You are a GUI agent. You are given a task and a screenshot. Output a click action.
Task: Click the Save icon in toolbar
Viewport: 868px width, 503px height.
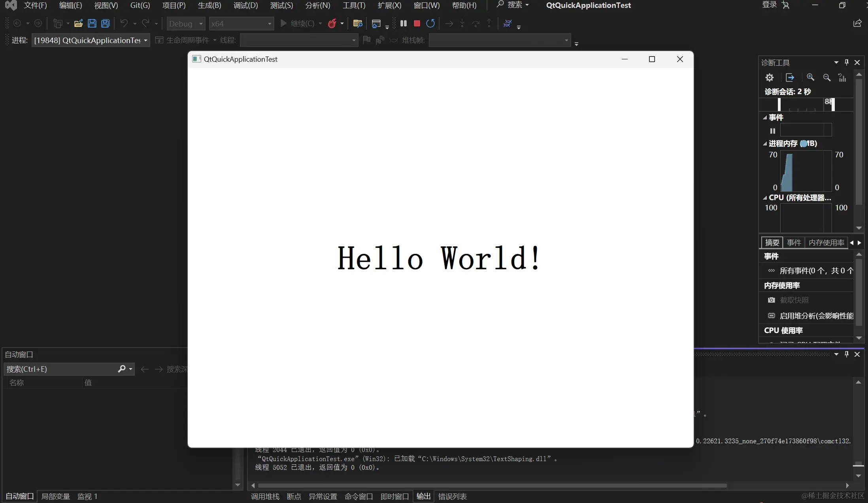click(92, 23)
